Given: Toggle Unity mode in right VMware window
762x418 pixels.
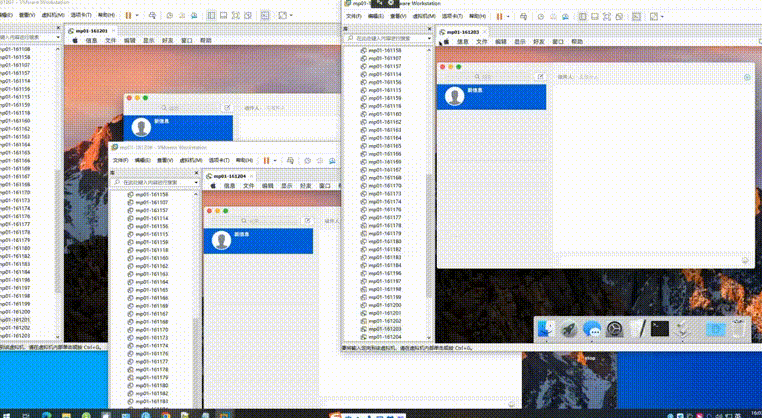Looking at the screenshot, I should click(619, 17).
